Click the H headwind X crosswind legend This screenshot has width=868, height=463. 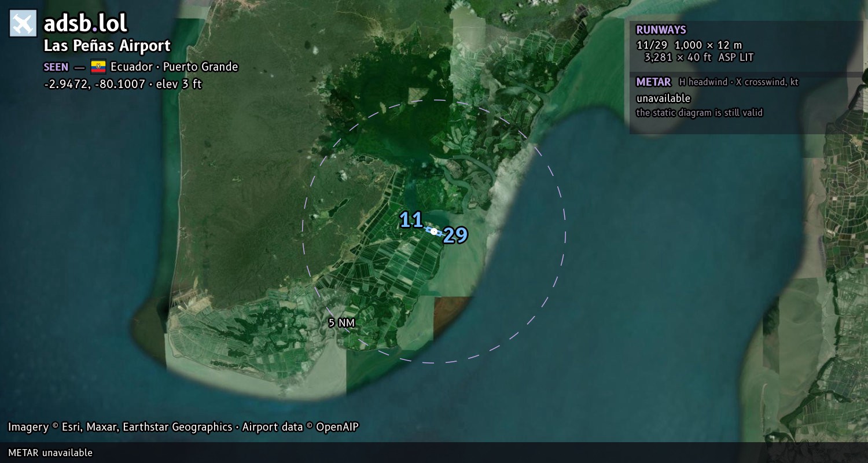[x=738, y=82]
